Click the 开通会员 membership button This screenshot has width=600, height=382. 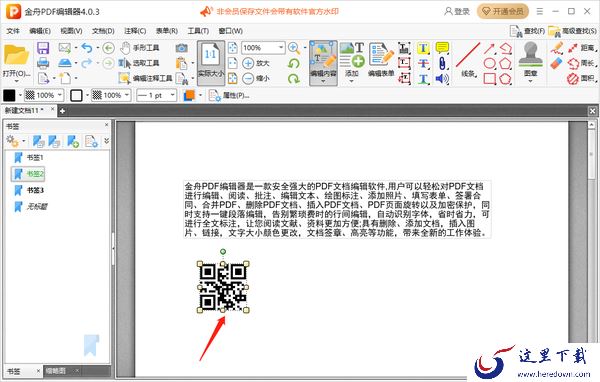(x=503, y=11)
